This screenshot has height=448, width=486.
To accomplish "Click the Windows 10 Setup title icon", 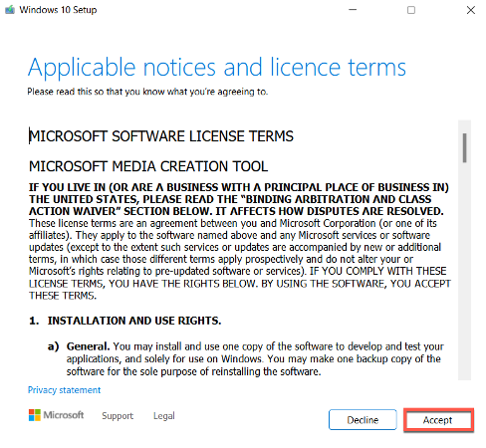I will [10, 10].
